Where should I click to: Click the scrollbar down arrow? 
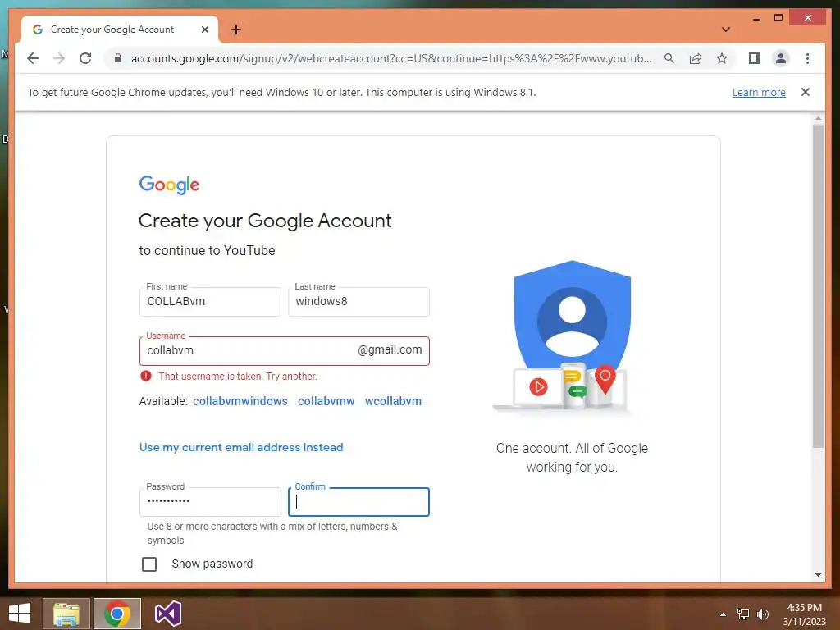coord(818,575)
